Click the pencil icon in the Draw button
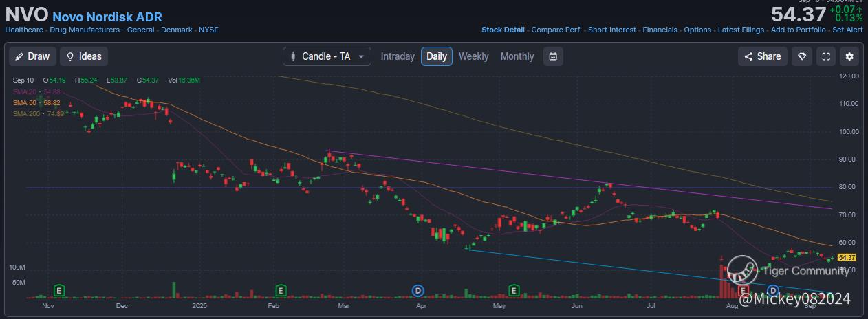Image resolution: width=868 pixels, height=319 pixels. tap(19, 56)
